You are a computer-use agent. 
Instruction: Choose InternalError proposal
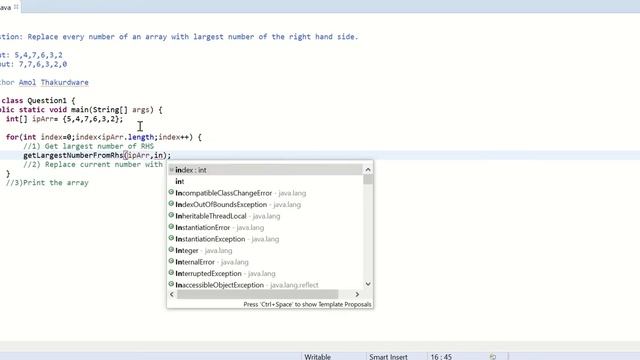point(265,262)
